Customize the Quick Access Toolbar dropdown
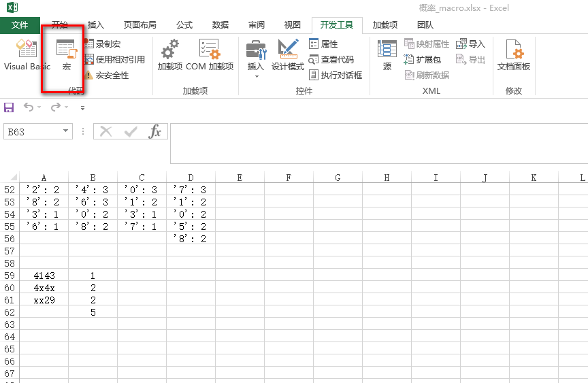The height and width of the screenshot is (383, 588). coord(82,108)
